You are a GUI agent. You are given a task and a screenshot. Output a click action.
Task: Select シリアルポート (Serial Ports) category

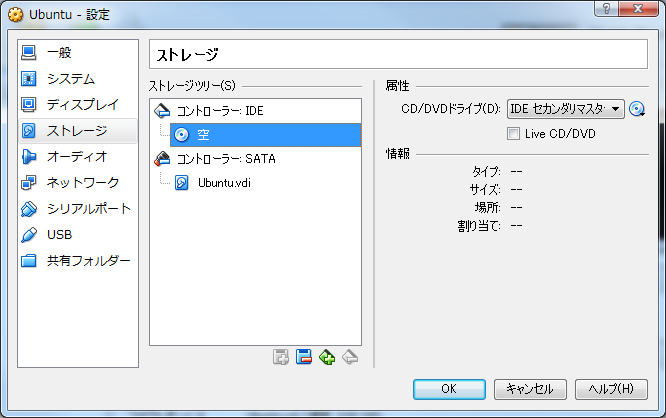tap(88, 209)
